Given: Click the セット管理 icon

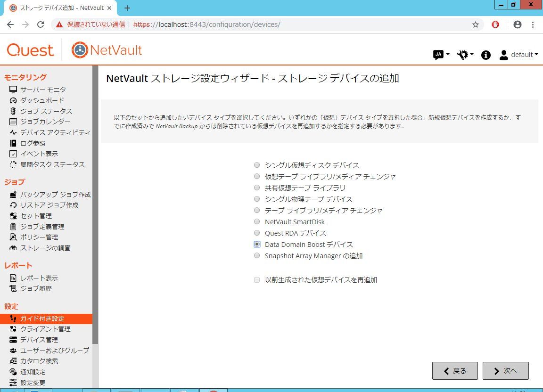Looking at the screenshot, I should point(13,216).
